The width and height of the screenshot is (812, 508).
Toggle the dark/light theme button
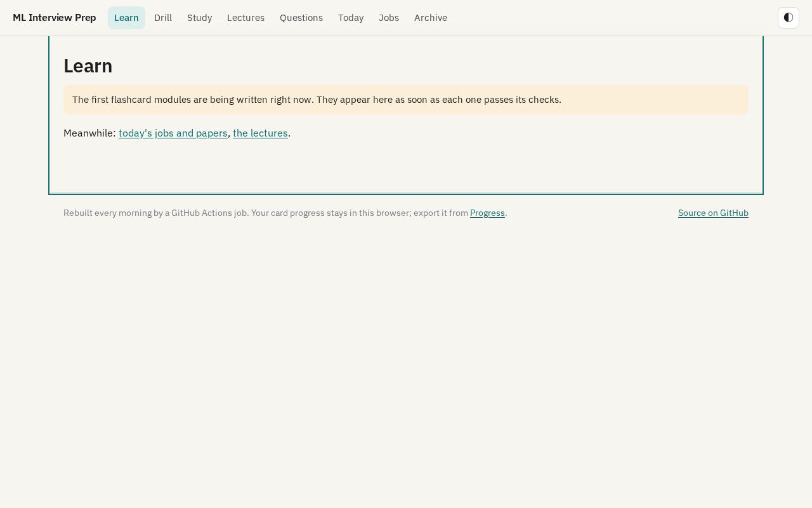click(789, 18)
